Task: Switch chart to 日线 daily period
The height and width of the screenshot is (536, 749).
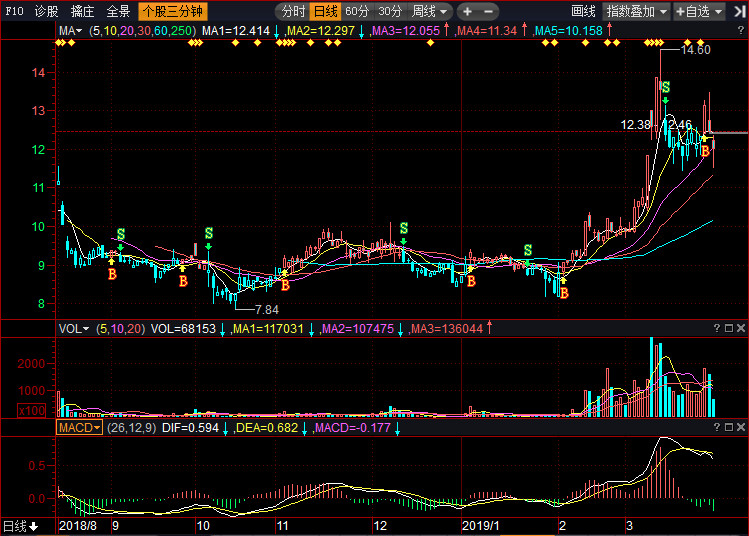Action: (324, 11)
